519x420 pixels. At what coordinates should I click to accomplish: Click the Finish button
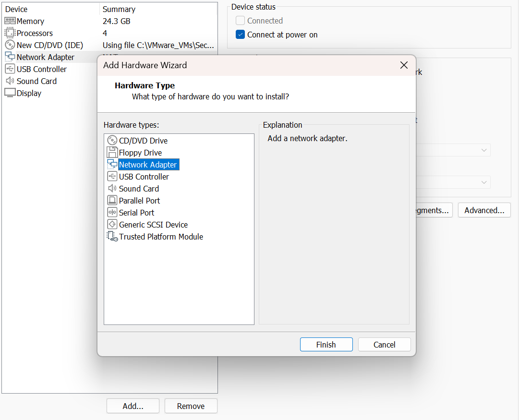(326, 345)
